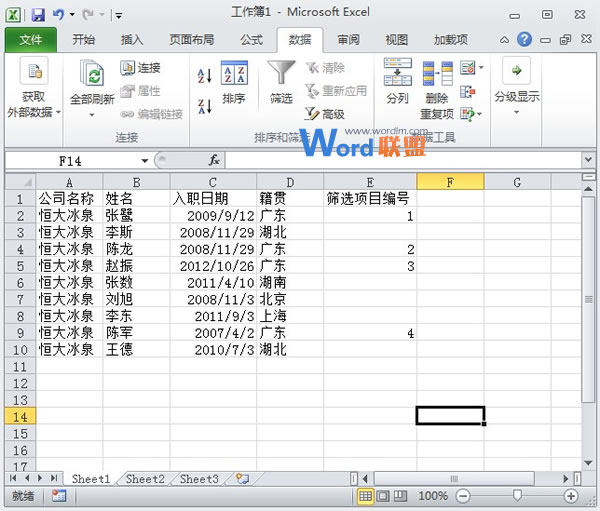
Task: Switch to Page Break Preview in status bar
Action: tap(401, 496)
